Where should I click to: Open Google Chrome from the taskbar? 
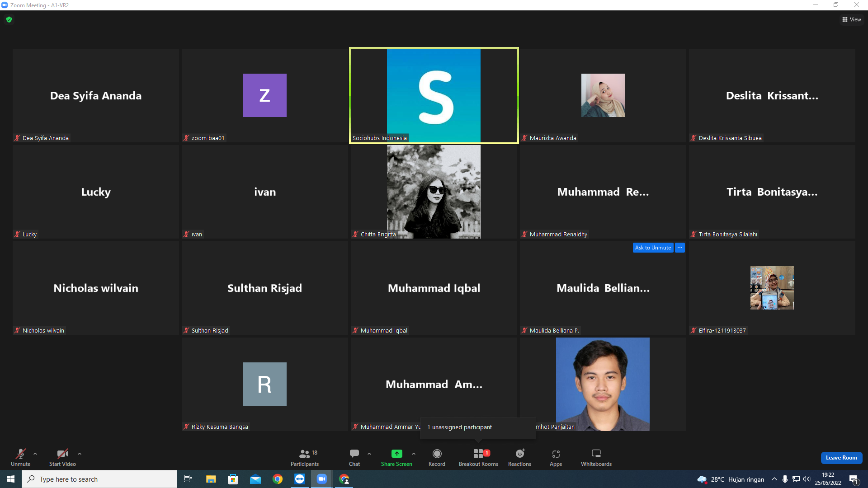click(x=277, y=479)
